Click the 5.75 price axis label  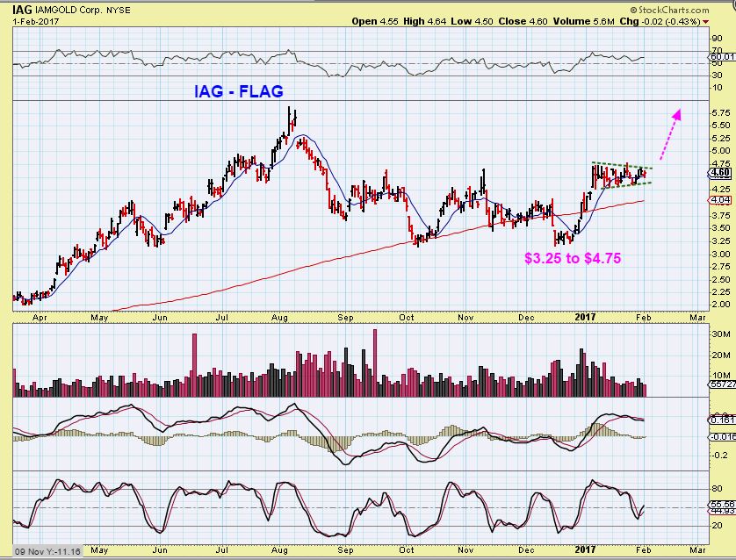[x=721, y=113]
